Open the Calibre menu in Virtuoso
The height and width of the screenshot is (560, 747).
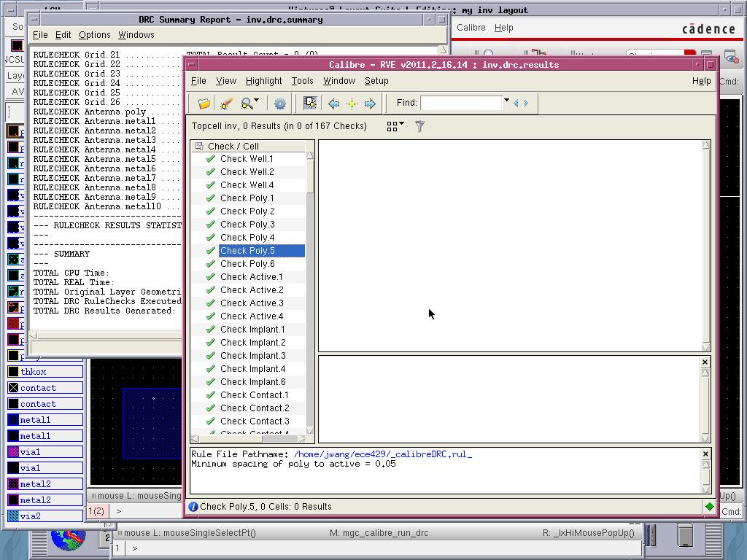(471, 28)
